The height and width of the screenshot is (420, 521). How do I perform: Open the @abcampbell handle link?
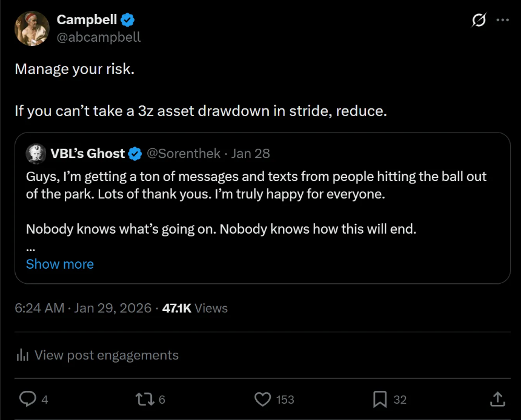coord(99,37)
